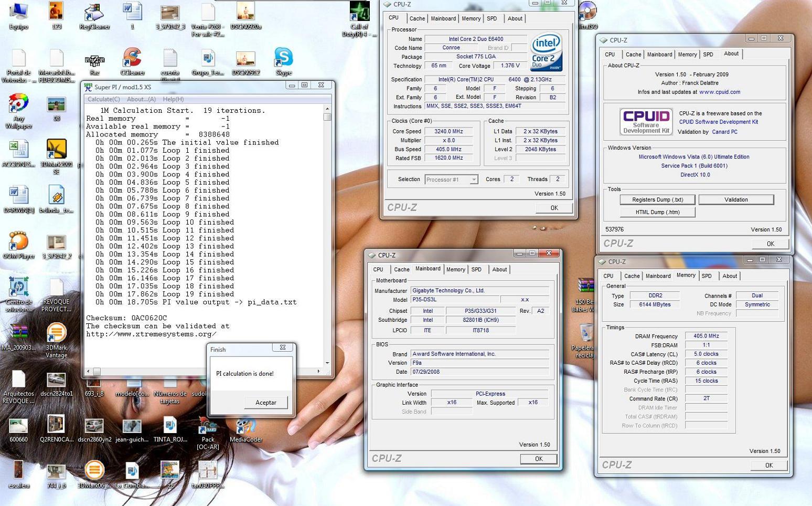Open the Grupo_Ter audio file icon
Viewport: 812px width, 506px height.
[x=208, y=62]
